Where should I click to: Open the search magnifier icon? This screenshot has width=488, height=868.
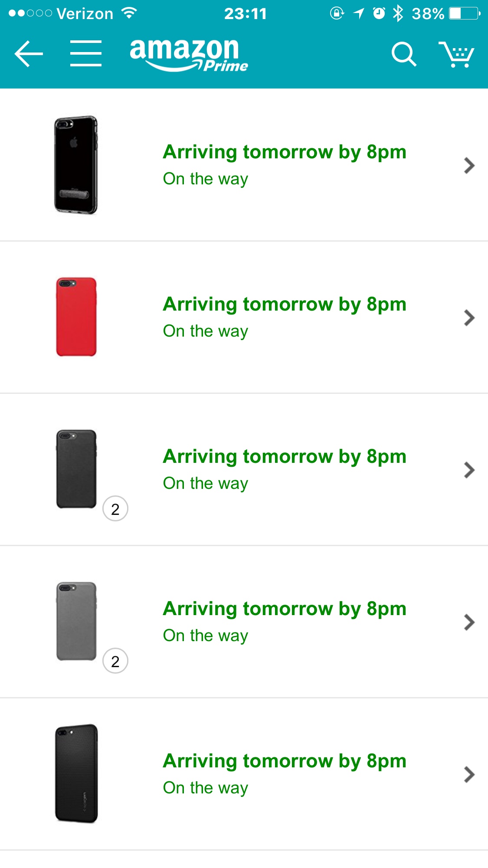click(403, 54)
